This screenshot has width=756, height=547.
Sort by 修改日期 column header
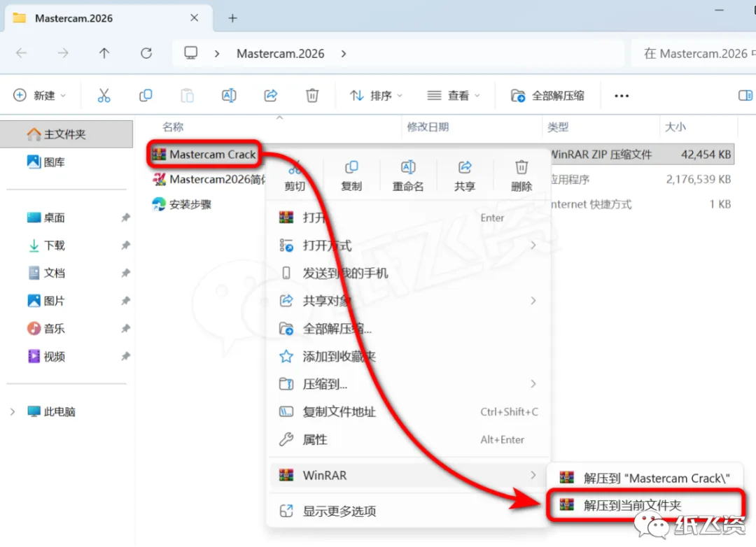pos(428,127)
